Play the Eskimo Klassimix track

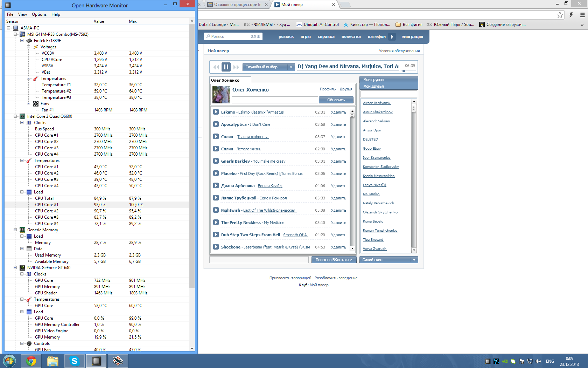(216, 112)
